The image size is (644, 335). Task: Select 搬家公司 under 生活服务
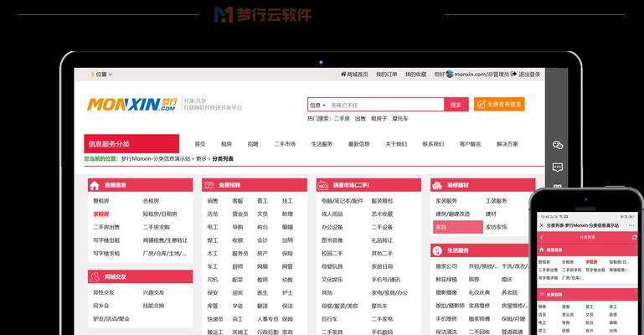pos(446,267)
